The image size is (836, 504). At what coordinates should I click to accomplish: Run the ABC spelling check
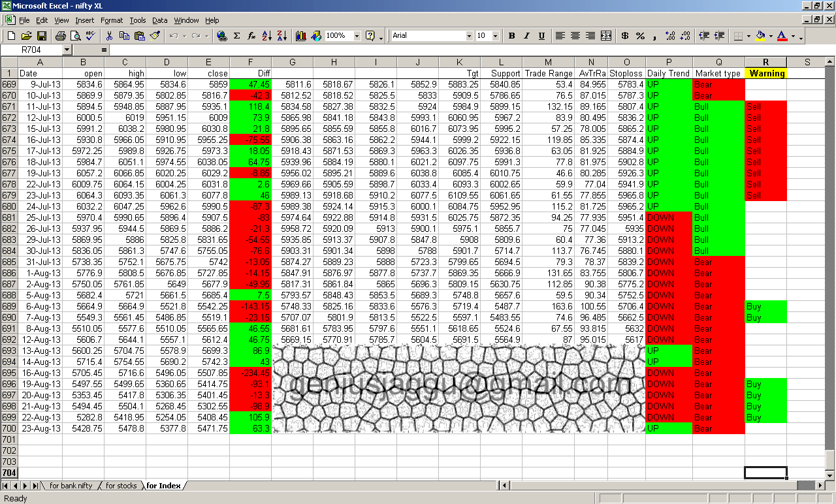click(x=90, y=36)
